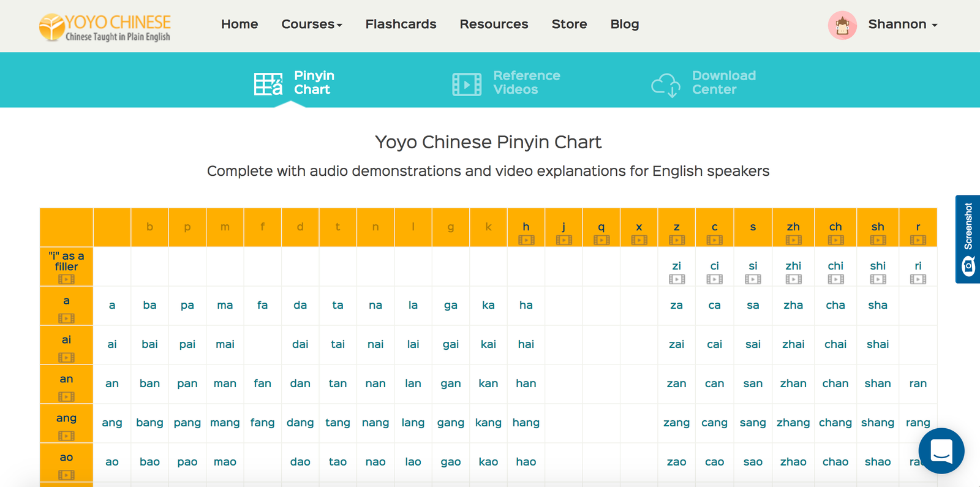Click the video icon under column header h
The image size is (980, 487).
click(526, 240)
